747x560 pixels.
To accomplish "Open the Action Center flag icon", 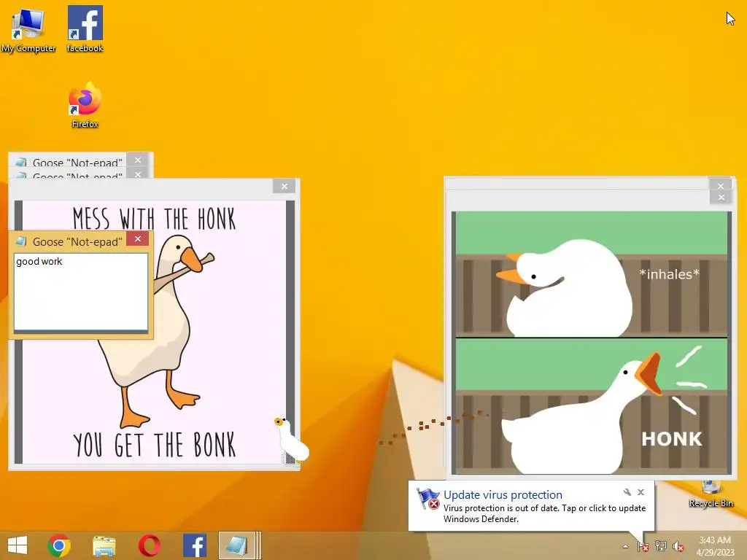I will [643, 546].
